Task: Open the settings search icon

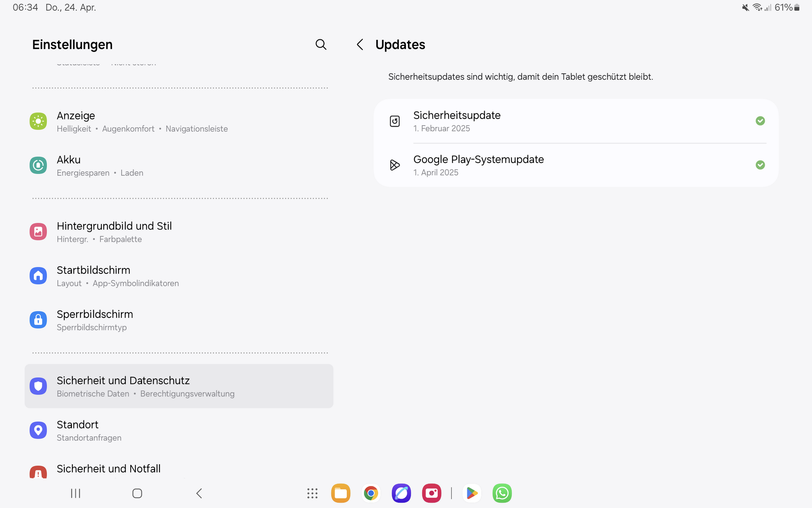Action: point(321,44)
